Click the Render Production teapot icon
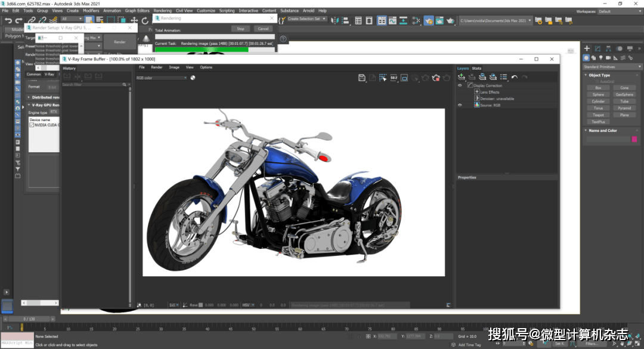This screenshot has width=644, height=349. (450, 20)
